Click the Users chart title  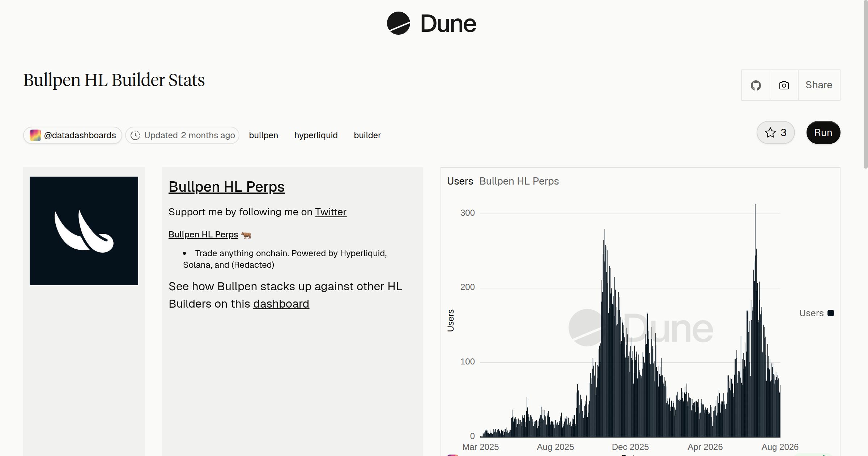coord(460,181)
